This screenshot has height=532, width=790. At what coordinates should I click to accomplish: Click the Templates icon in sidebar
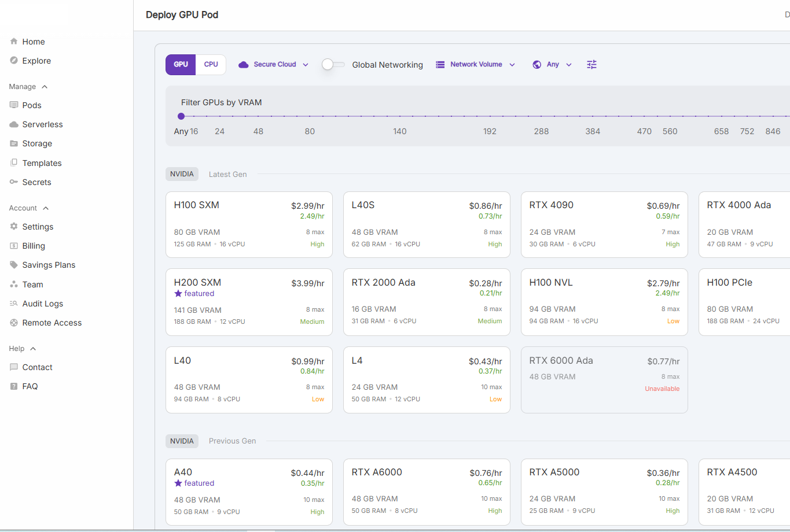14,163
